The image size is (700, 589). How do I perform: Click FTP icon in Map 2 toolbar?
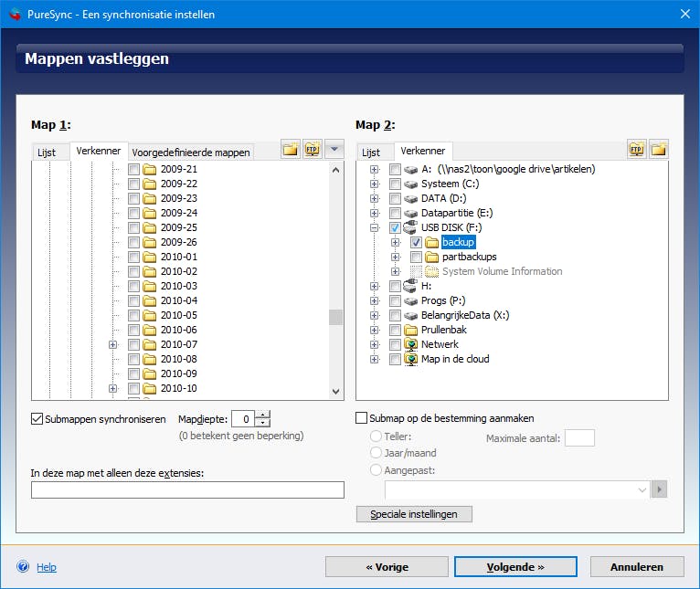[637, 149]
